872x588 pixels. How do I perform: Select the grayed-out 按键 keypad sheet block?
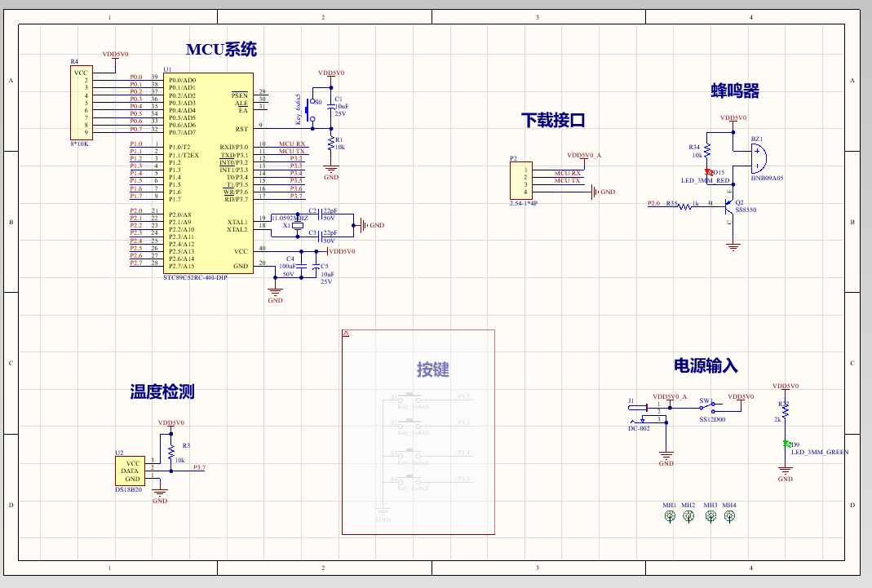click(x=418, y=430)
